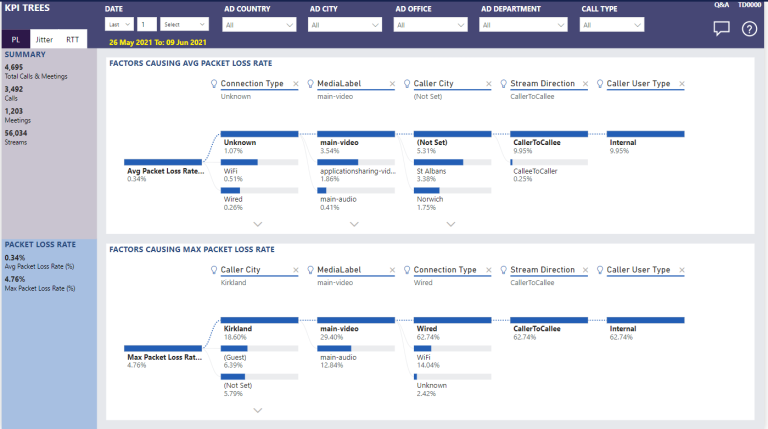Select the Avg Packet Loss Rate root node
The width and height of the screenshot is (768, 429).
pos(163,171)
